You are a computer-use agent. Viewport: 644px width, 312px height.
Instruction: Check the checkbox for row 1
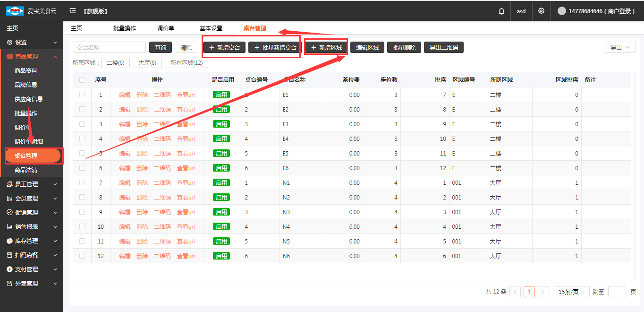(x=82, y=95)
